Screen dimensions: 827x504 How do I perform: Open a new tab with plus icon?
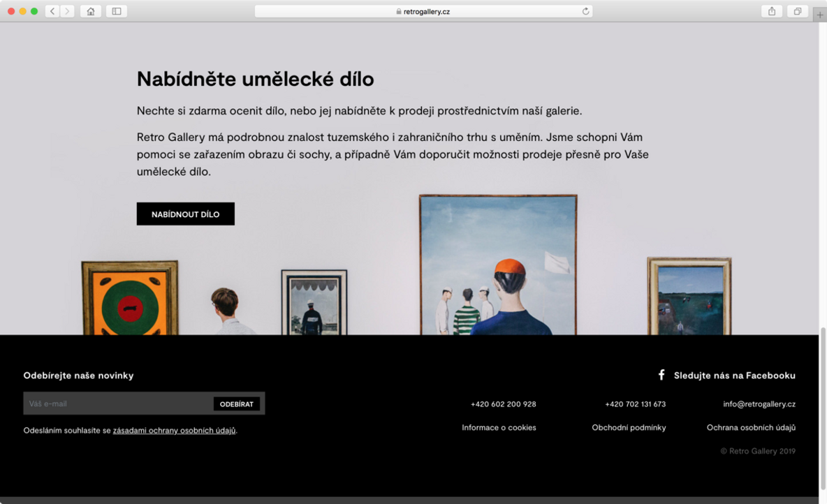[x=820, y=15]
